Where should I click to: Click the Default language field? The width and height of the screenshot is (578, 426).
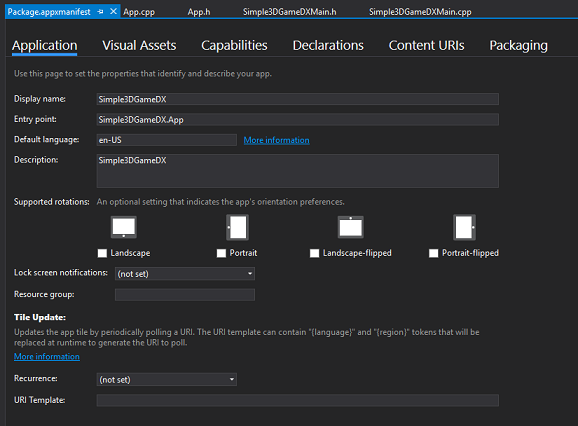(x=167, y=140)
